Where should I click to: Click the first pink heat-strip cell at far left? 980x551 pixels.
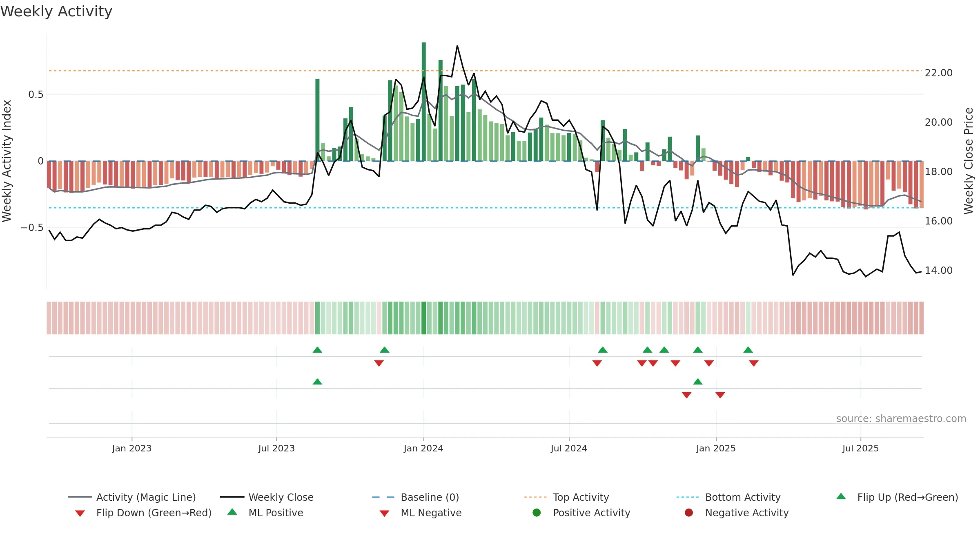point(49,318)
